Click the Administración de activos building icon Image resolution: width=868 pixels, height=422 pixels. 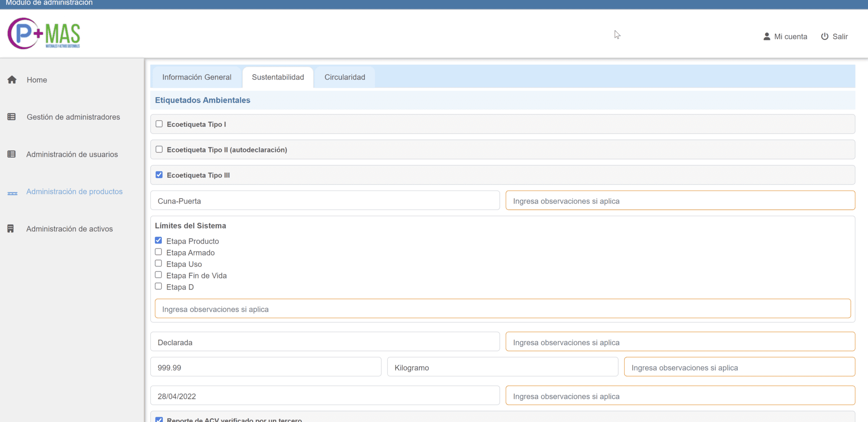[11, 229]
